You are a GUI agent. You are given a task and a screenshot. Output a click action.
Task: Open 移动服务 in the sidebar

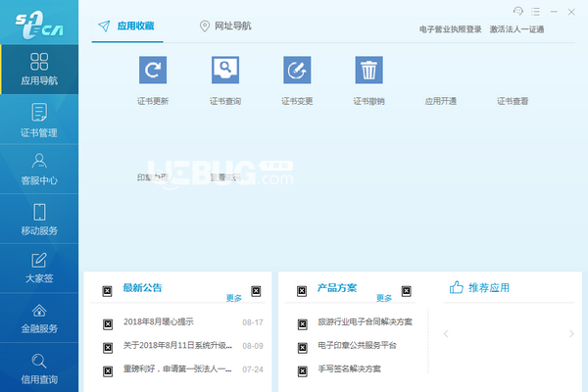click(x=39, y=220)
